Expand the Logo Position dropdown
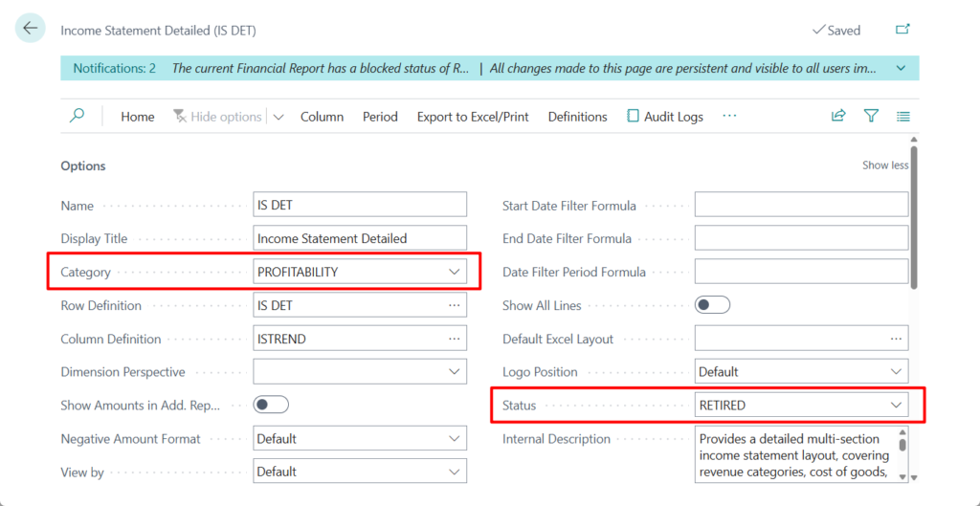This screenshot has height=506, width=980. point(896,371)
